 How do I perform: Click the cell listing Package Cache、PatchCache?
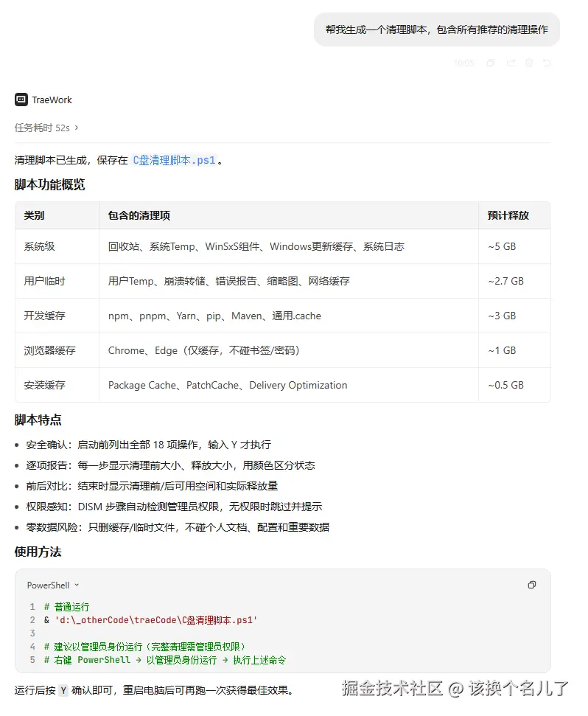click(x=289, y=386)
